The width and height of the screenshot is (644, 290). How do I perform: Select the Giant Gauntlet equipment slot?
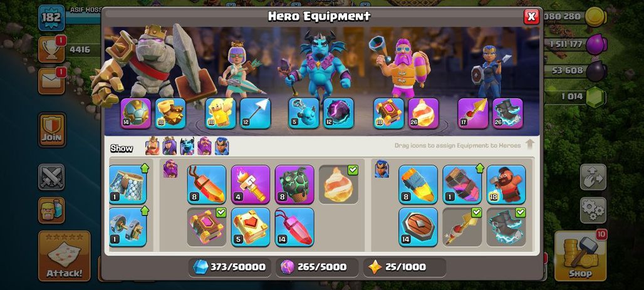170,114
